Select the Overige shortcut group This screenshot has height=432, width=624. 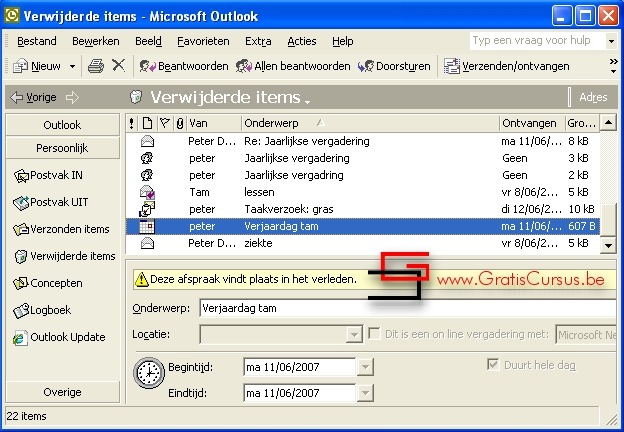[x=62, y=392]
